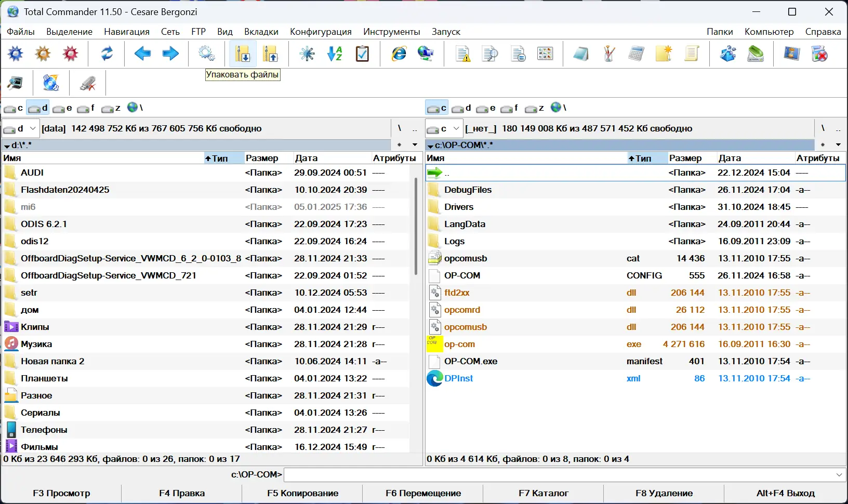Go forward with the right blue arrow
This screenshot has height=504, width=848.
pos(170,54)
